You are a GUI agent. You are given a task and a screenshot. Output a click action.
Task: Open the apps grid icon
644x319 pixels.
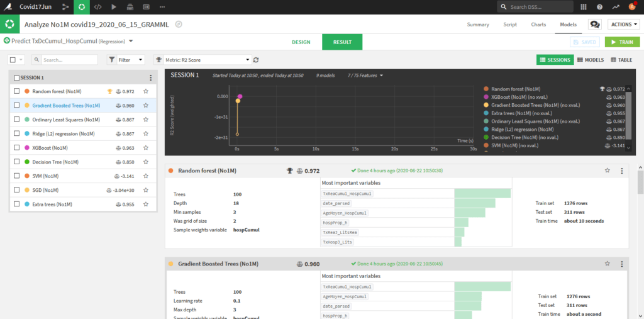(584, 7)
